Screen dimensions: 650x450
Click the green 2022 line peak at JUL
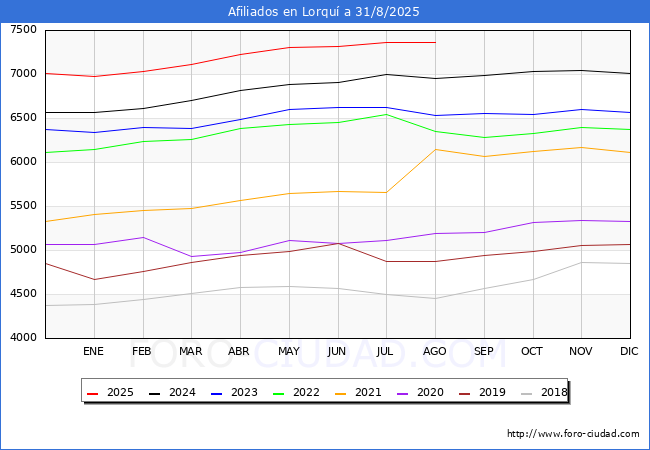(387, 114)
